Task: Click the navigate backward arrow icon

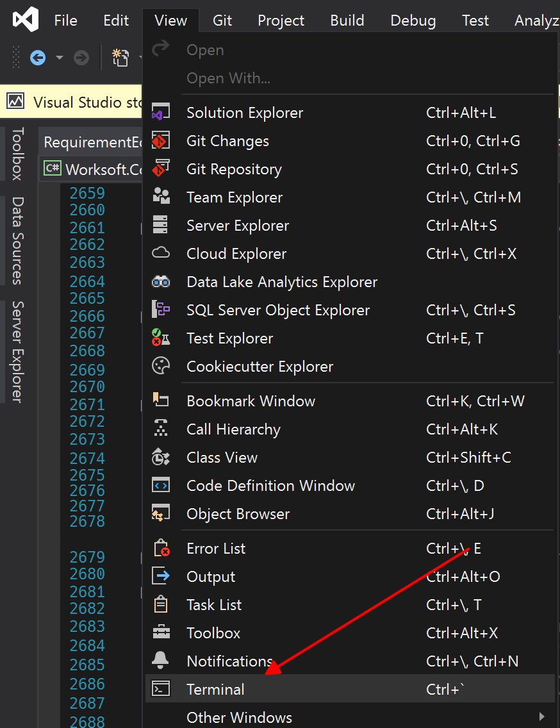Action: coord(38,58)
